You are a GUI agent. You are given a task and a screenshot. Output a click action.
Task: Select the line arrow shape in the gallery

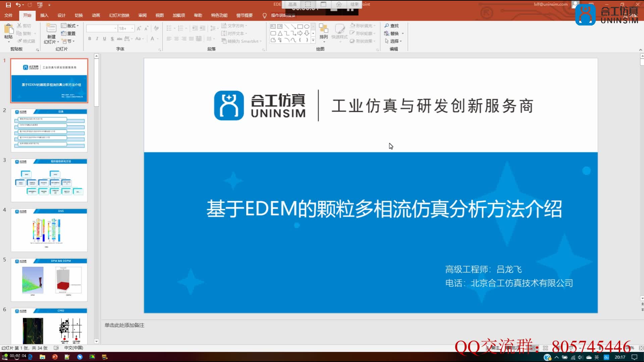coord(293,26)
